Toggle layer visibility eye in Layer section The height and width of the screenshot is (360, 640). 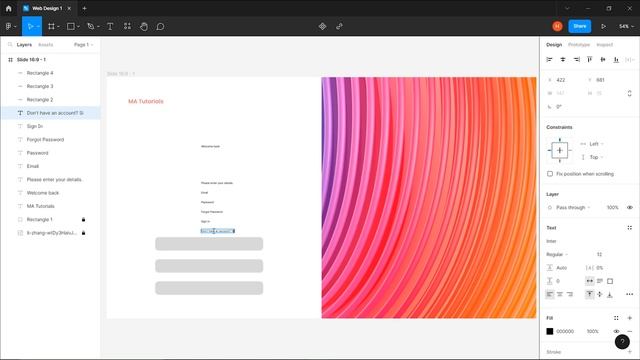(629, 207)
